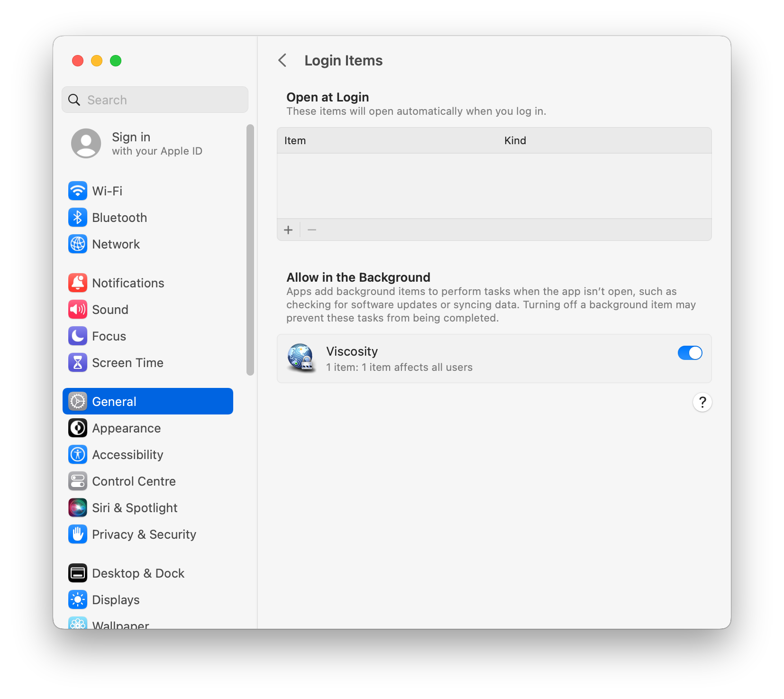Select Control Centre label

pyautogui.click(x=134, y=481)
